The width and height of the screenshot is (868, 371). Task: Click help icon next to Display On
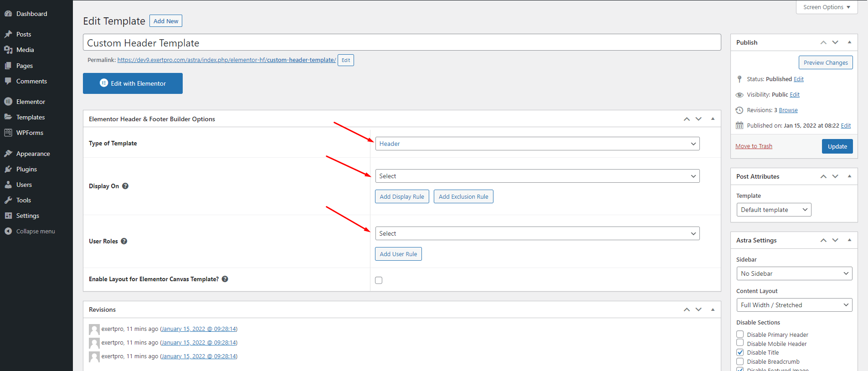click(x=125, y=186)
